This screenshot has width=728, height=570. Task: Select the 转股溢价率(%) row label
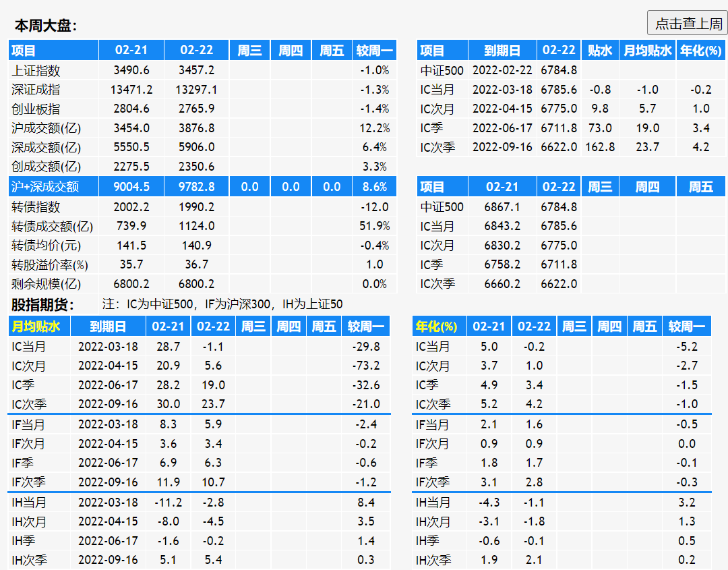50,265
